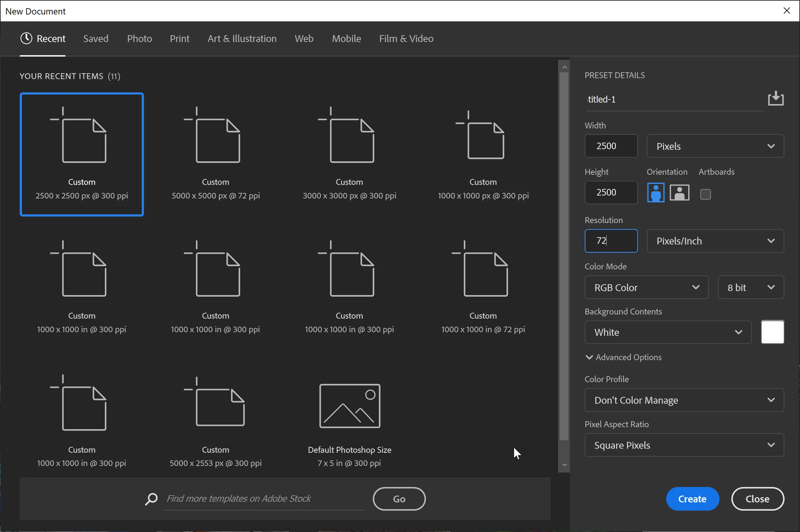This screenshot has height=532, width=800.
Task: Open the Color Mode RGB Color dropdown
Action: pyautogui.click(x=646, y=288)
